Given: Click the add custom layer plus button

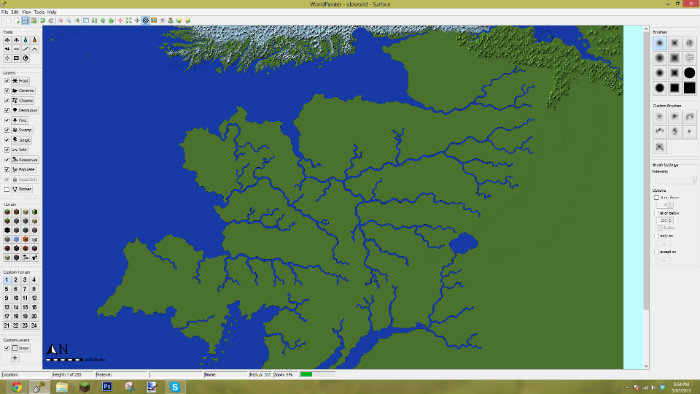Looking at the screenshot, I should [x=15, y=358].
